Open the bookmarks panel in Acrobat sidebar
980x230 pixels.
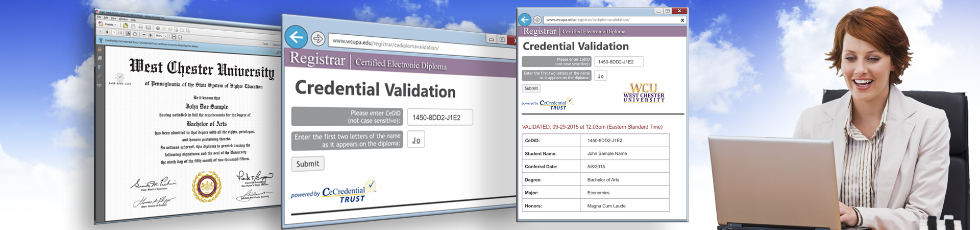coord(100,67)
